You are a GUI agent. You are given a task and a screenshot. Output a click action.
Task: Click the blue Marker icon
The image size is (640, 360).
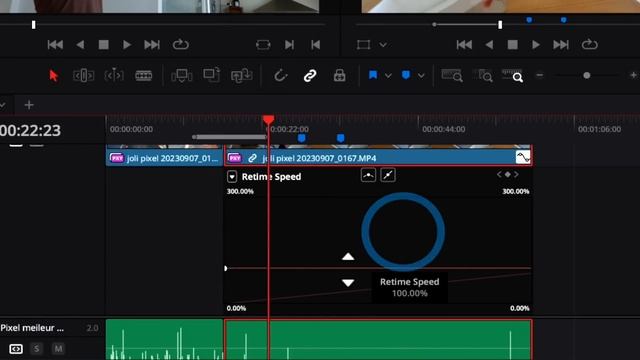click(406, 75)
